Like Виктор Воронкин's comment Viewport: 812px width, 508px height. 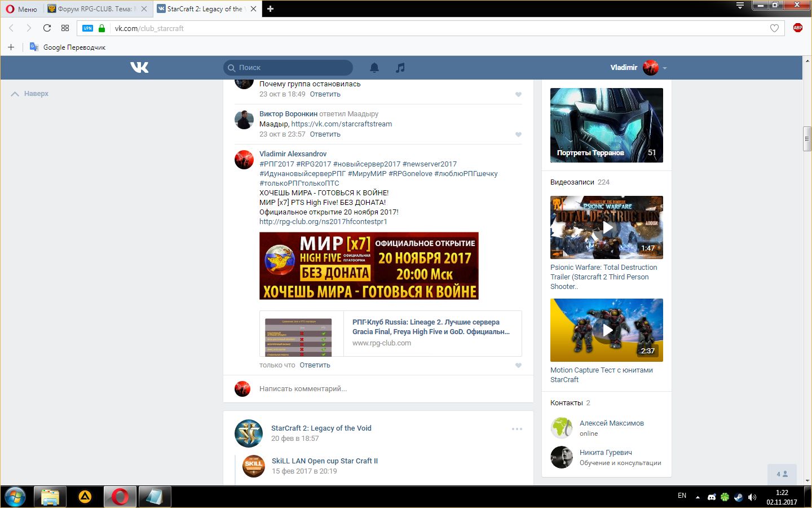click(x=518, y=134)
